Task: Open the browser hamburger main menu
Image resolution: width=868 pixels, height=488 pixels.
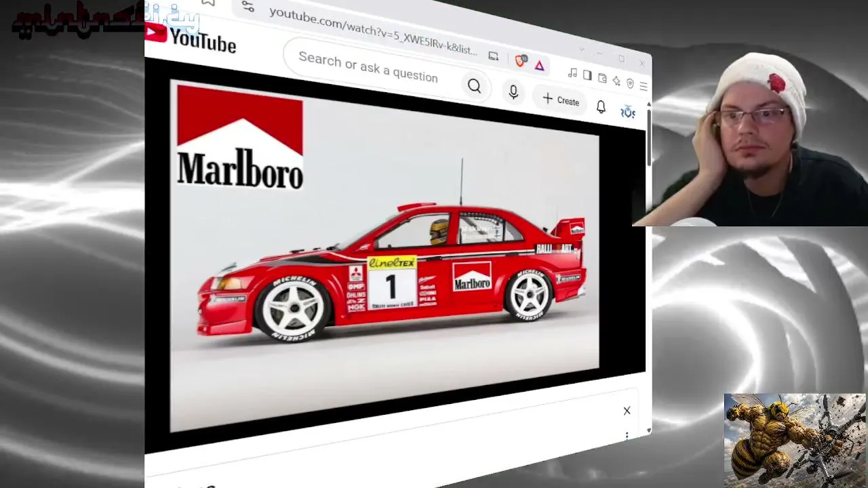Action: (644, 87)
